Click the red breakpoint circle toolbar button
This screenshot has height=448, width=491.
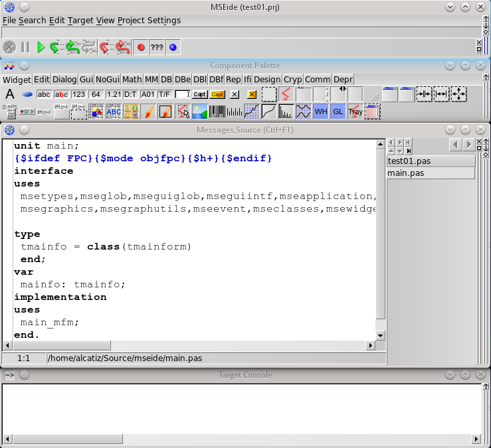tap(140, 47)
